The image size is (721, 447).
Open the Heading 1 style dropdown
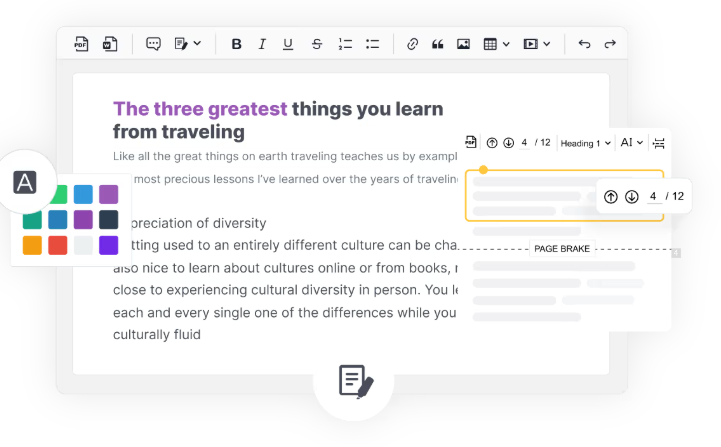(585, 143)
